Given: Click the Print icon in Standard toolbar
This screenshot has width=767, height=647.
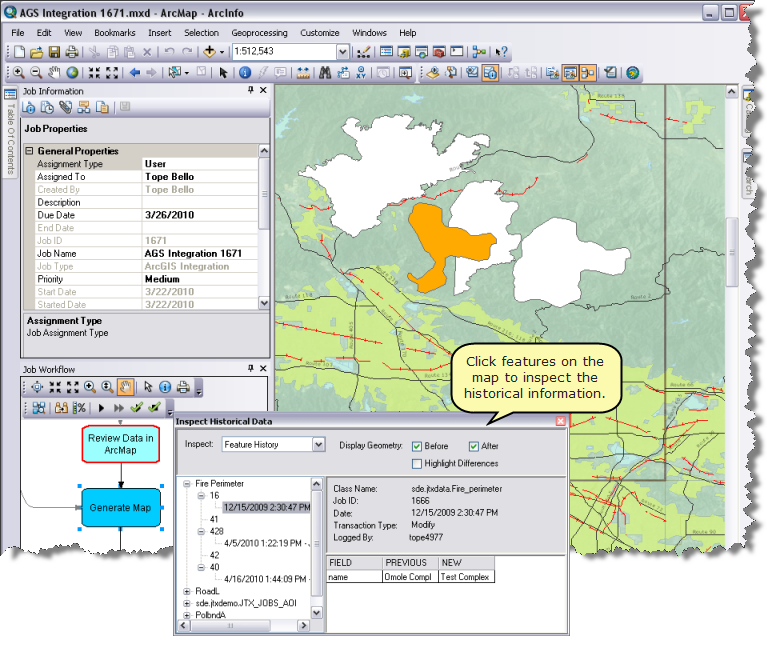Looking at the screenshot, I should coord(72,52).
